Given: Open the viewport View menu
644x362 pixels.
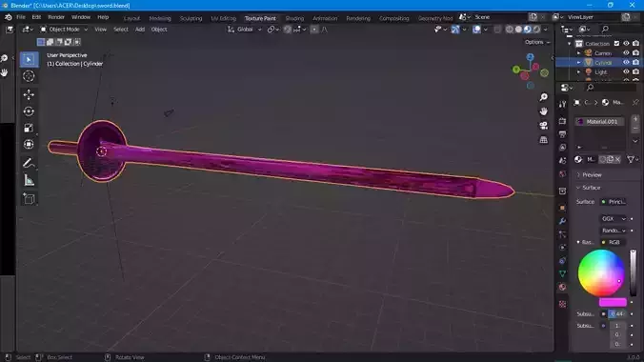Looking at the screenshot, I should [x=100, y=30].
